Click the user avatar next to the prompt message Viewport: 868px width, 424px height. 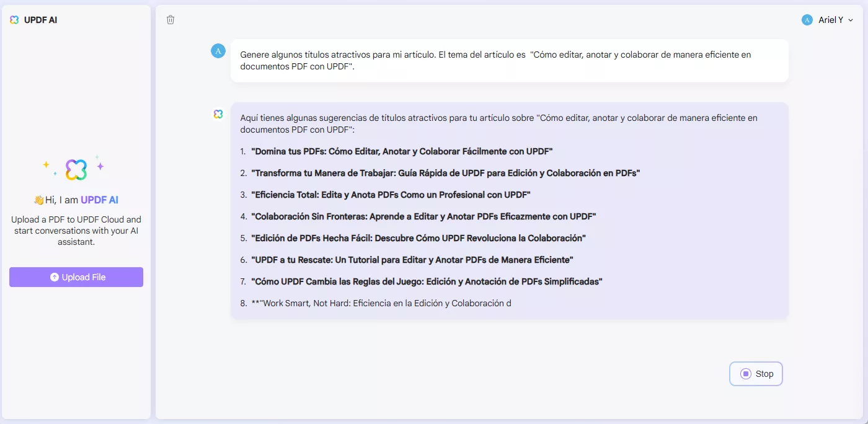(218, 51)
